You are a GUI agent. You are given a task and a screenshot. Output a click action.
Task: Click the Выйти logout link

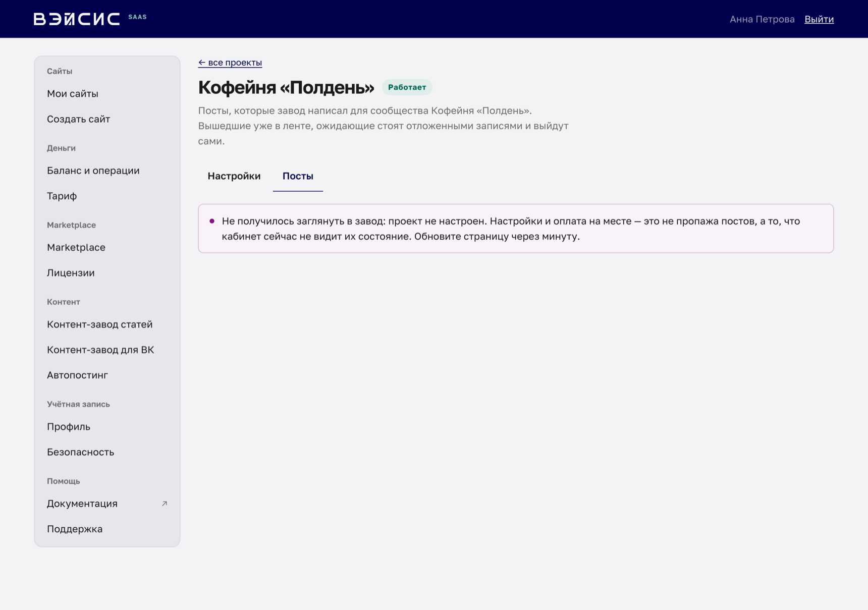(819, 19)
